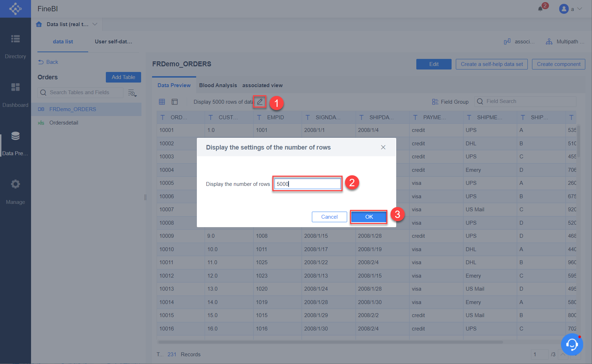Focus the Search Tables and Fields box
The width and height of the screenshot is (592, 364).
[x=80, y=92]
